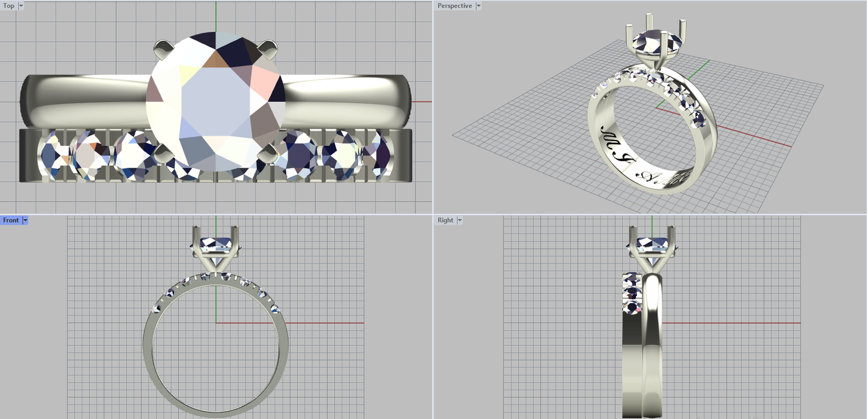This screenshot has height=419, width=868.
Task: Activate the Top viewport title label
Action: pos(9,6)
